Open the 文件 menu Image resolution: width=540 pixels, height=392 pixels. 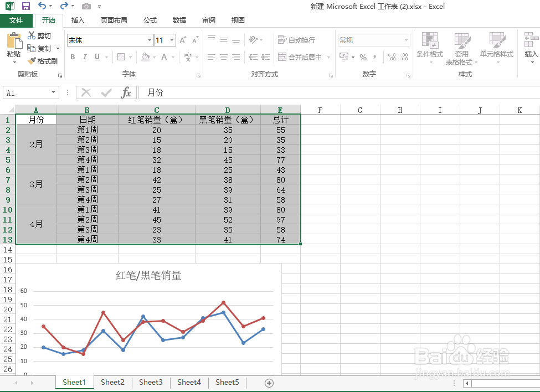pos(17,20)
